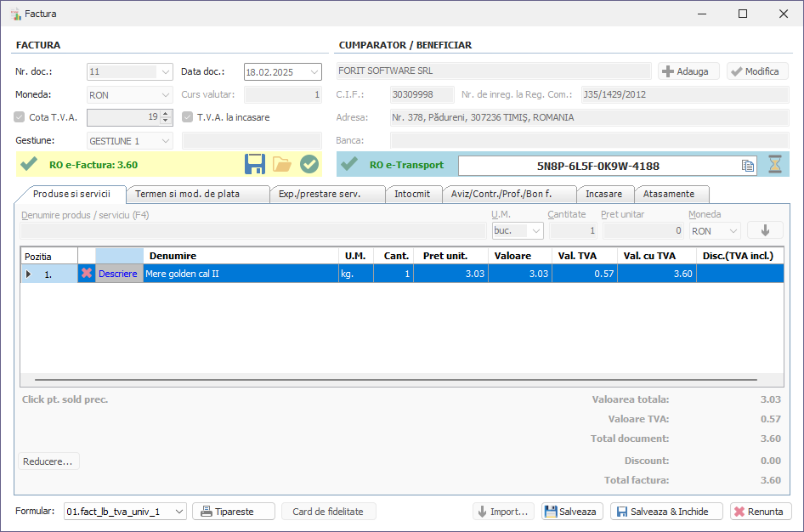804x532 pixels.
Task: Click the down arrow add-product button
Action: pos(765,230)
